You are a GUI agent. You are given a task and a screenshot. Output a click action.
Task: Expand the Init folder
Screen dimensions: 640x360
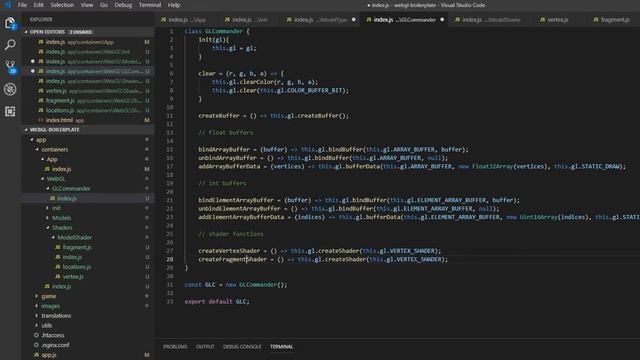tap(48, 208)
